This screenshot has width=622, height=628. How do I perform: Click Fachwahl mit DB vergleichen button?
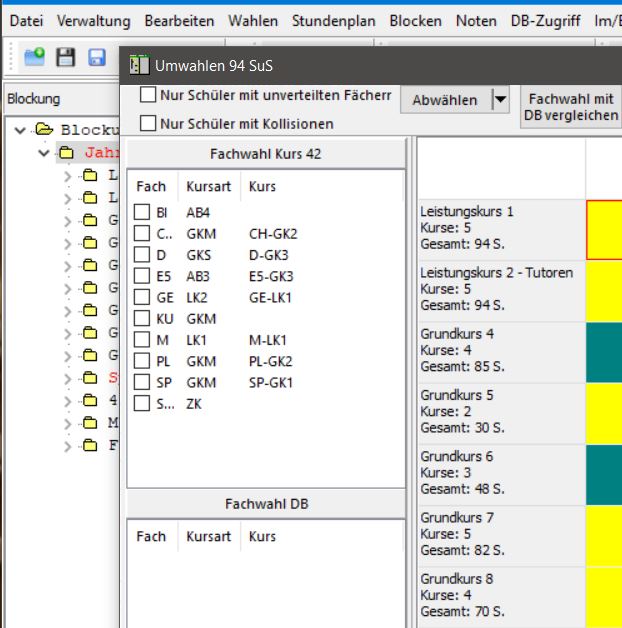[x=571, y=107]
